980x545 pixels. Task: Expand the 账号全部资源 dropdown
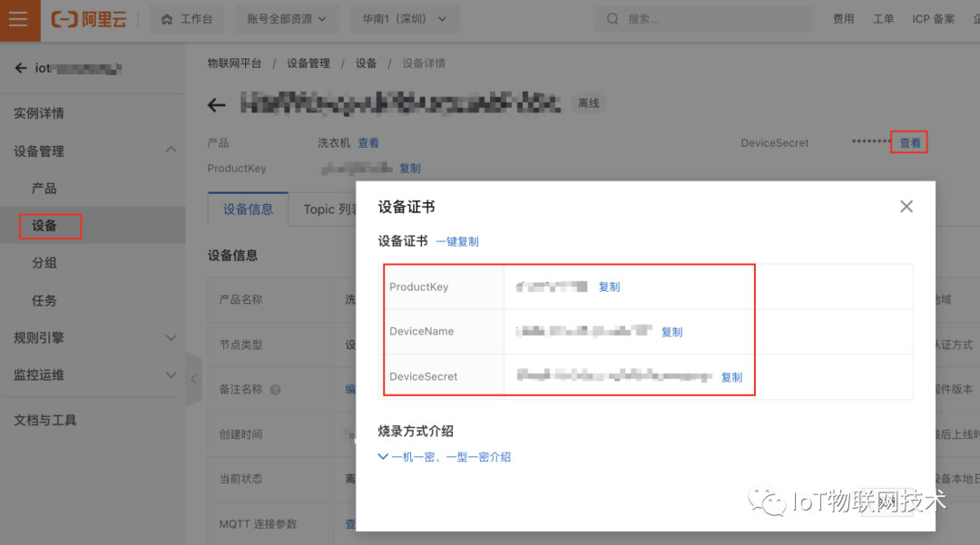click(x=287, y=19)
